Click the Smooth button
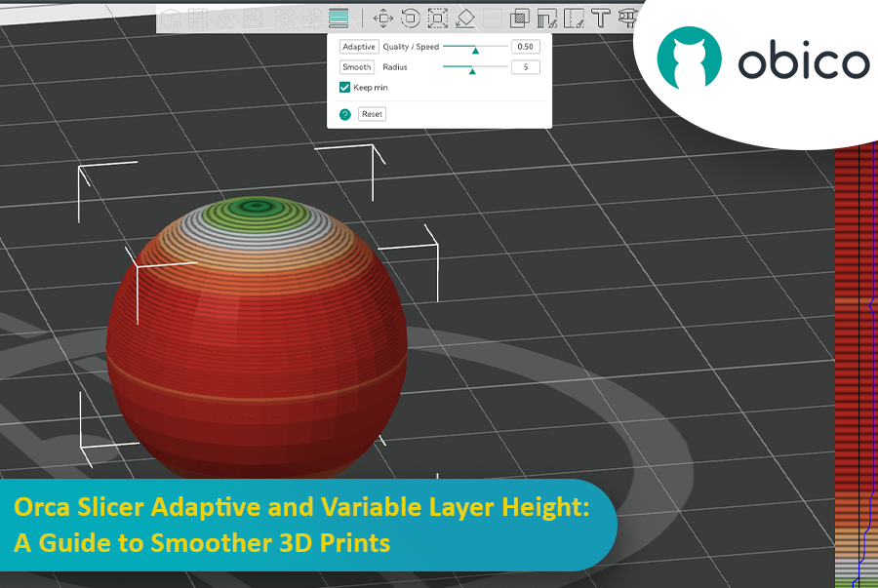Image resolution: width=878 pixels, height=588 pixels. [x=357, y=67]
